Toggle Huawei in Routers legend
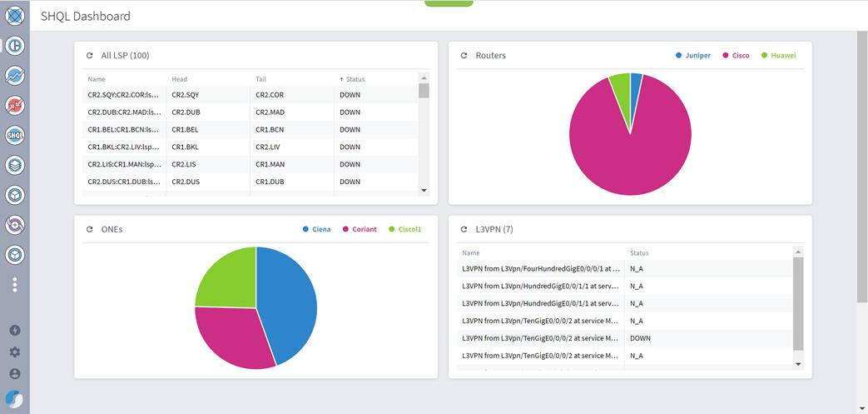Screen dimensions: 868x414 (x=779, y=56)
